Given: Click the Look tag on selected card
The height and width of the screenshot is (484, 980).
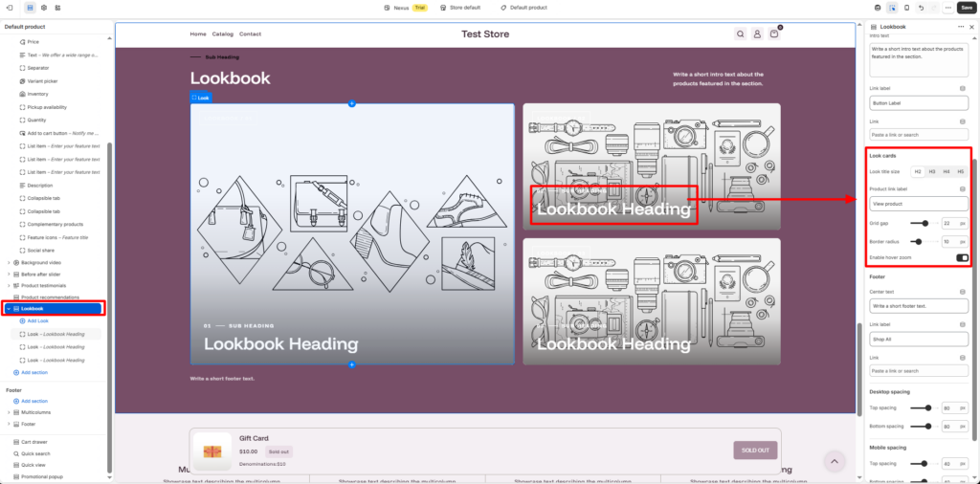Looking at the screenshot, I should (x=201, y=99).
